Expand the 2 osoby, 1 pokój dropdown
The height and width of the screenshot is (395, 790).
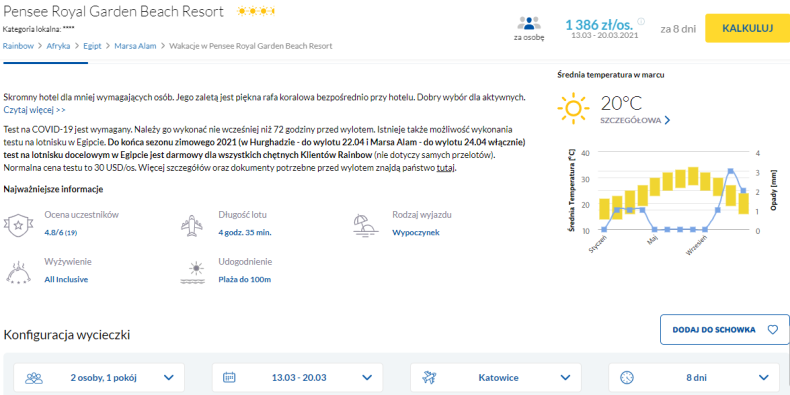point(99,377)
